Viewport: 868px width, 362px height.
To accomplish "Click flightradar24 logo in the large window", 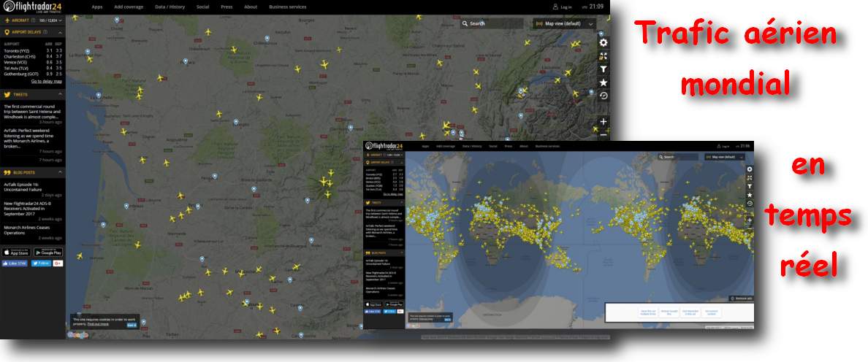I will pos(31,7).
